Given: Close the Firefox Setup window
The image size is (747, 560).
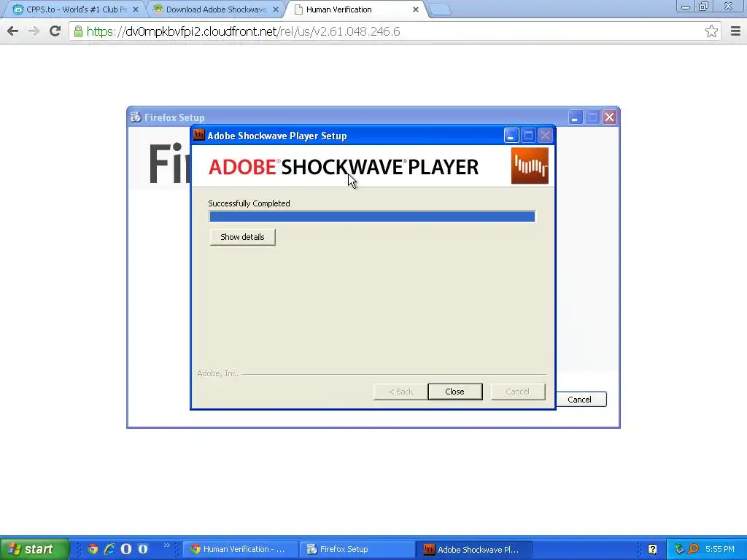Looking at the screenshot, I should click(609, 117).
